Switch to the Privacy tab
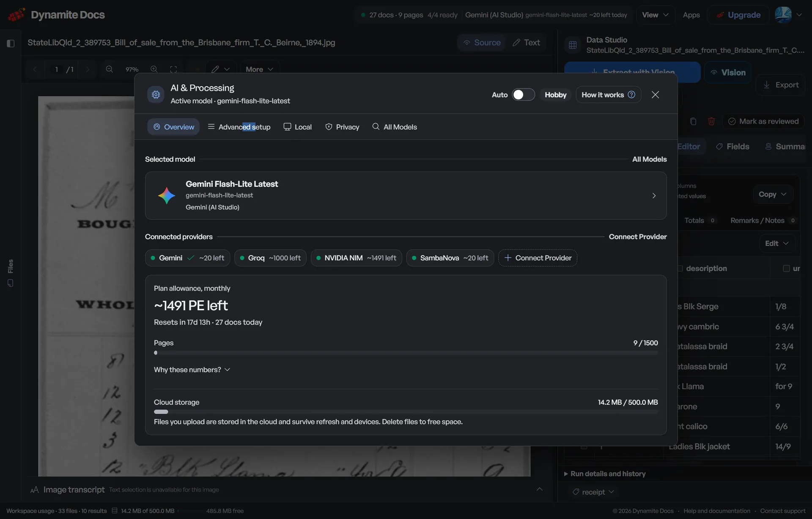Screen dimensions: 812x519 pyautogui.click(x=342, y=127)
